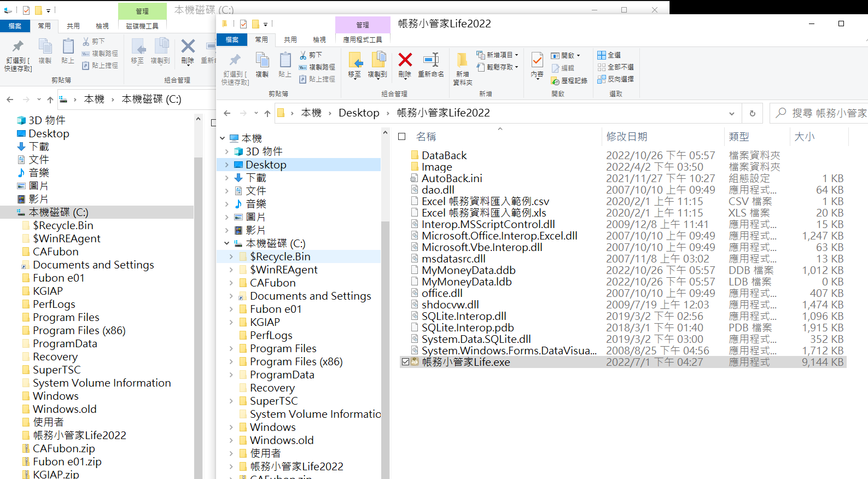Viewport: 868px width, 479px height.
Task: Pin to quick access in front window ribbon
Action: [x=235, y=68]
